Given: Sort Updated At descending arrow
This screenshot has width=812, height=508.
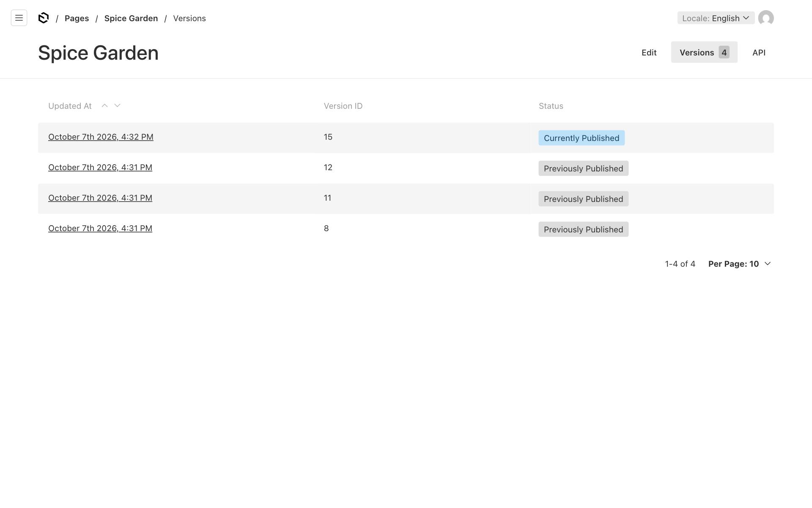Looking at the screenshot, I should [x=118, y=105].
